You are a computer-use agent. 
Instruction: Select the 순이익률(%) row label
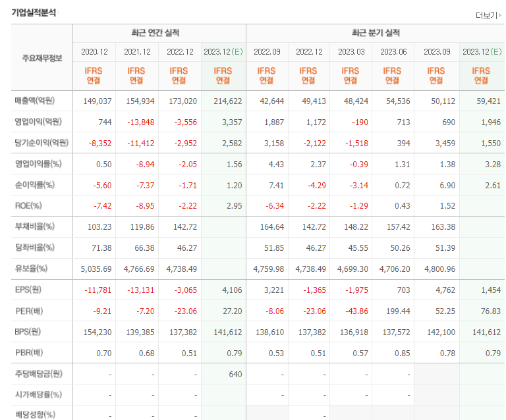(x=34, y=185)
